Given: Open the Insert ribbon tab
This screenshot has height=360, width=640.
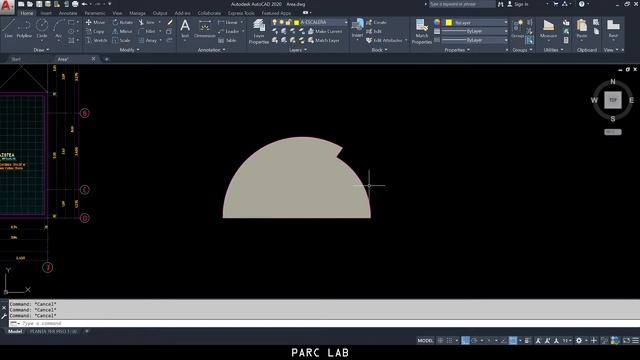Looking at the screenshot, I should click(46, 13).
